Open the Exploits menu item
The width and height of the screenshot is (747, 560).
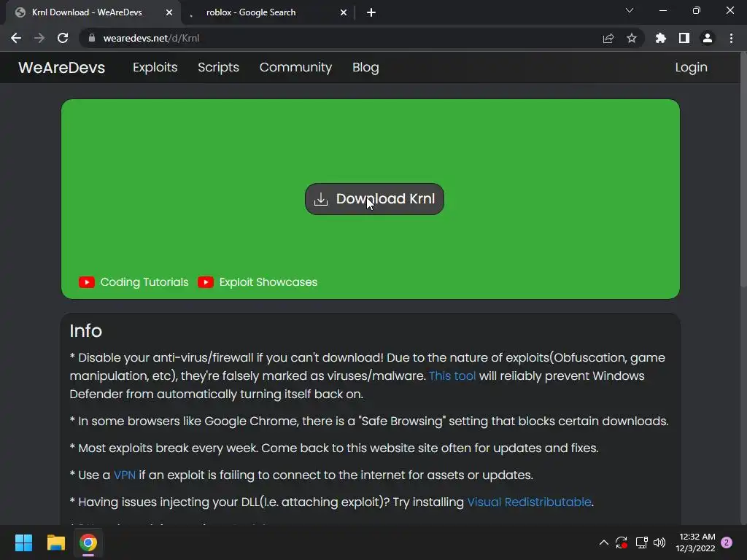[x=155, y=67]
